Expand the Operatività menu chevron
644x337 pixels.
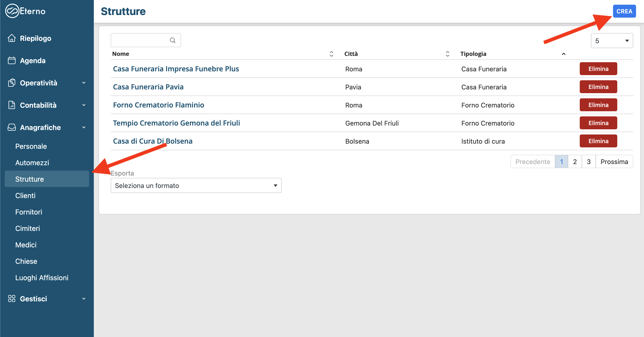[84, 83]
